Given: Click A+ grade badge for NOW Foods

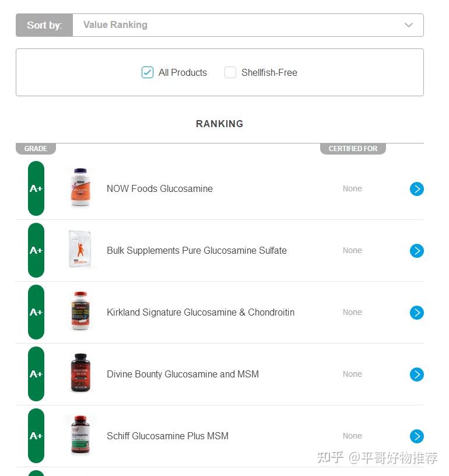Looking at the screenshot, I should coord(36,188).
